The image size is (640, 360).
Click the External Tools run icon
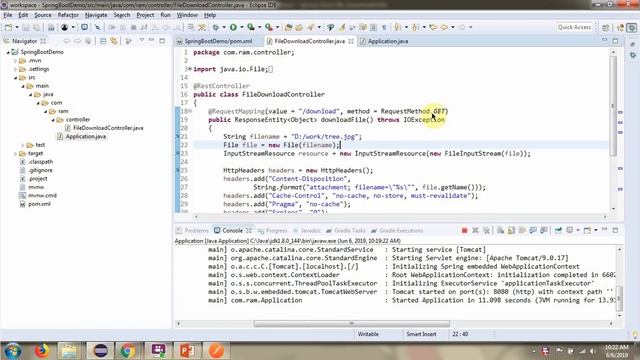point(269,27)
